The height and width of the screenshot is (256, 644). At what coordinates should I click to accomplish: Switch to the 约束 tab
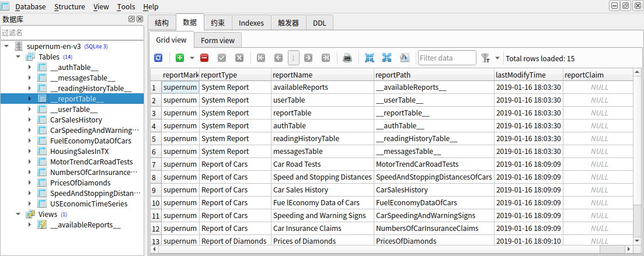pos(218,23)
